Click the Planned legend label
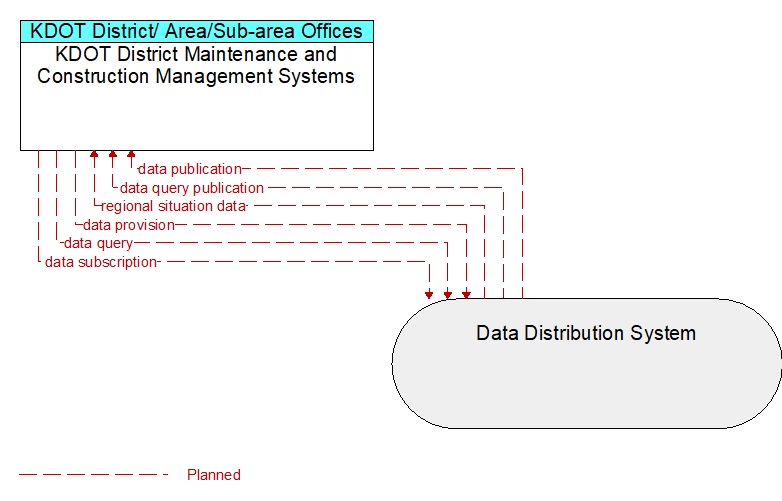 [x=213, y=475]
